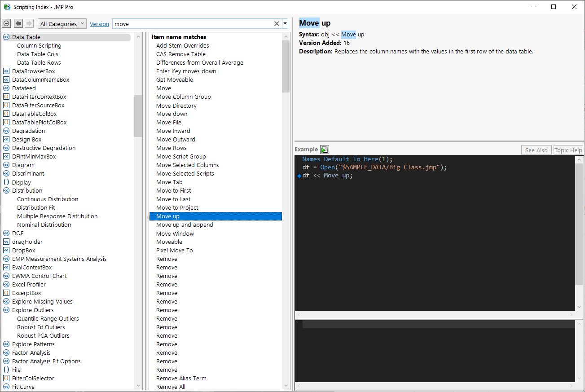Select 'Continuous Distribution' in the category tree
The image size is (585, 392).
(47, 199)
